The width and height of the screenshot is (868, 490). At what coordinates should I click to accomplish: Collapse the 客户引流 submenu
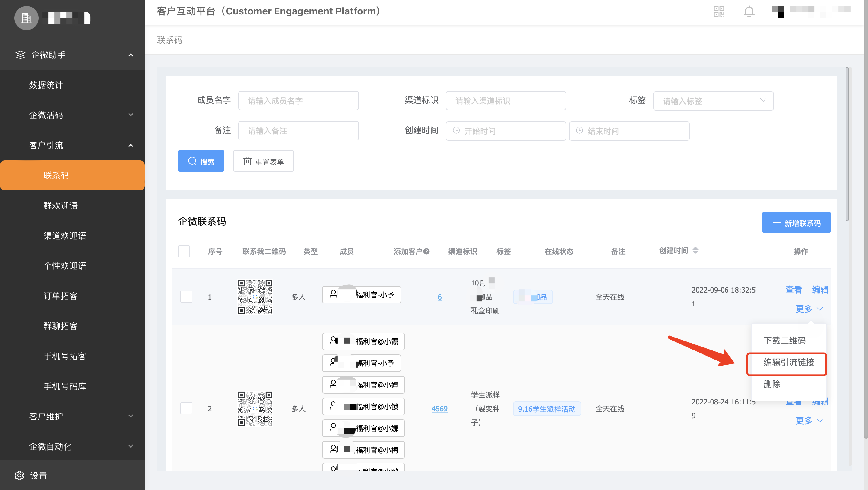click(131, 145)
